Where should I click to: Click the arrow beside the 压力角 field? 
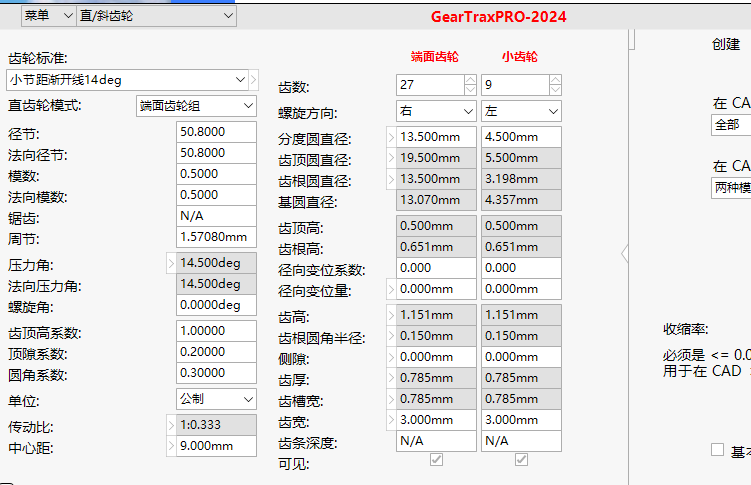pyautogui.click(x=171, y=263)
